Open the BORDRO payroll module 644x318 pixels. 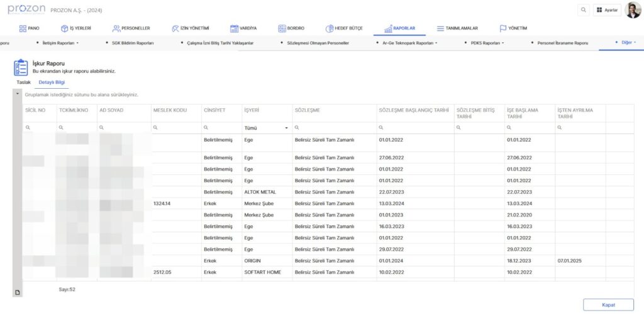[291, 28]
